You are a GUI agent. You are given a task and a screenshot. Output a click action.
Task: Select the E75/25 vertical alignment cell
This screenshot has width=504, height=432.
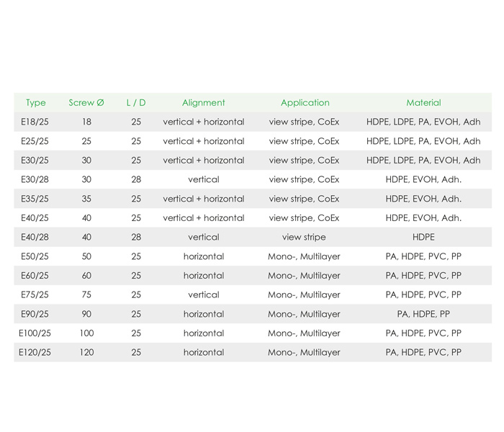click(204, 294)
